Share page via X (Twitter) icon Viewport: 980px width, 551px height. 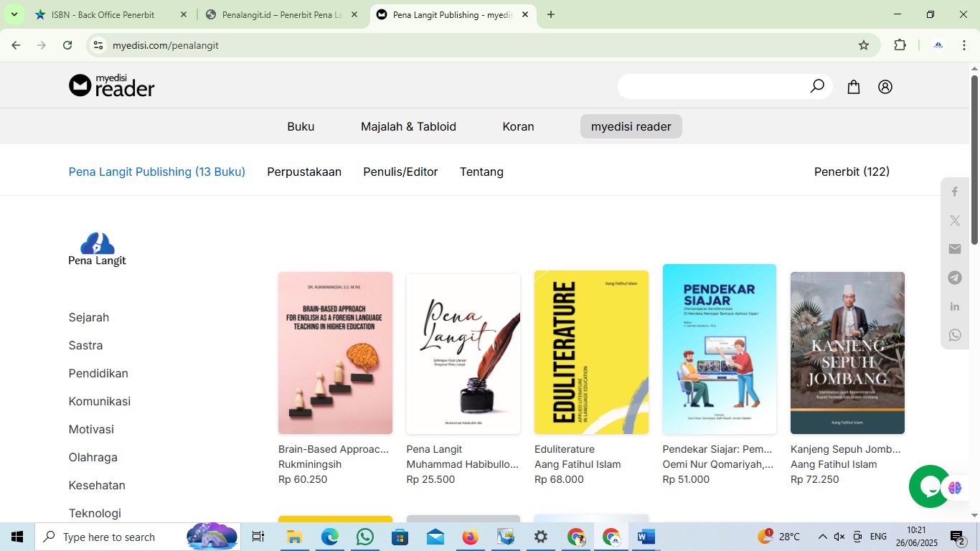955,220
